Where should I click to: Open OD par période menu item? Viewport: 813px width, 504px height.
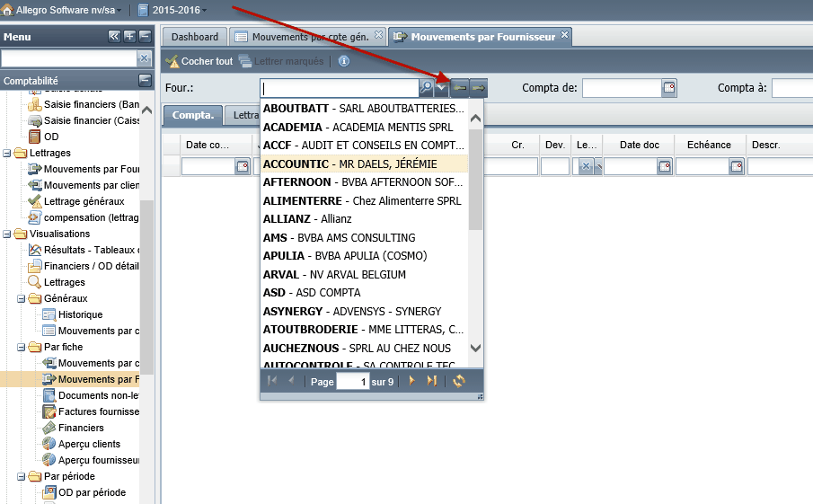point(84,492)
